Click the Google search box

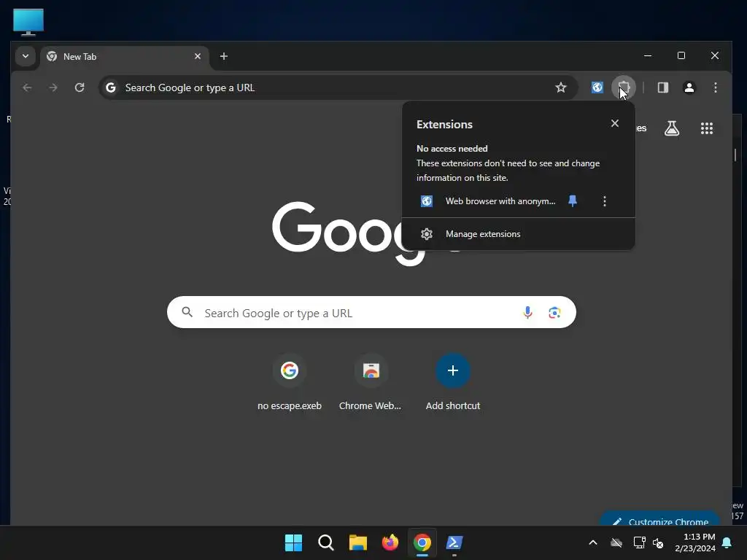pos(371,312)
